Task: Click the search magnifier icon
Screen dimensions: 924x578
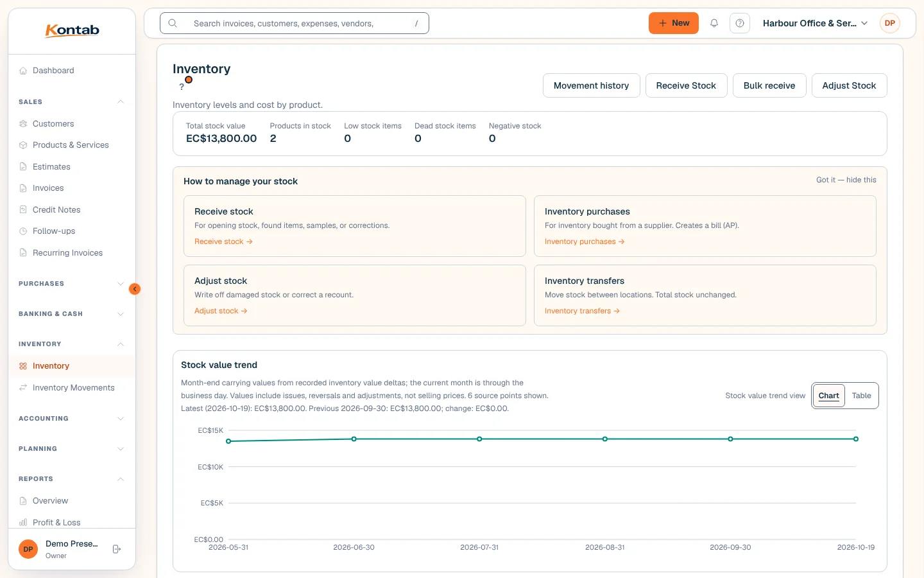Action: (x=173, y=23)
